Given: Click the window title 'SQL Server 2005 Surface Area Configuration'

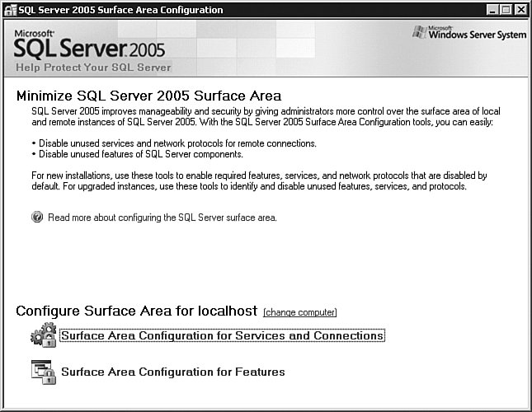Looking at the screenshot, I should click(120, 10).
